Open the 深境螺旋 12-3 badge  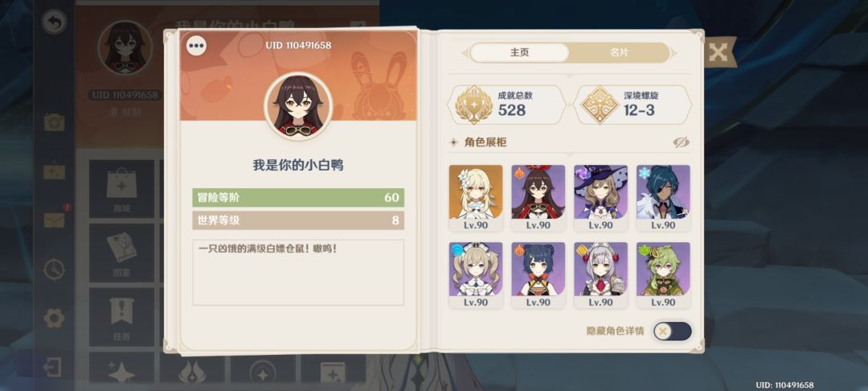coord(633,105)
